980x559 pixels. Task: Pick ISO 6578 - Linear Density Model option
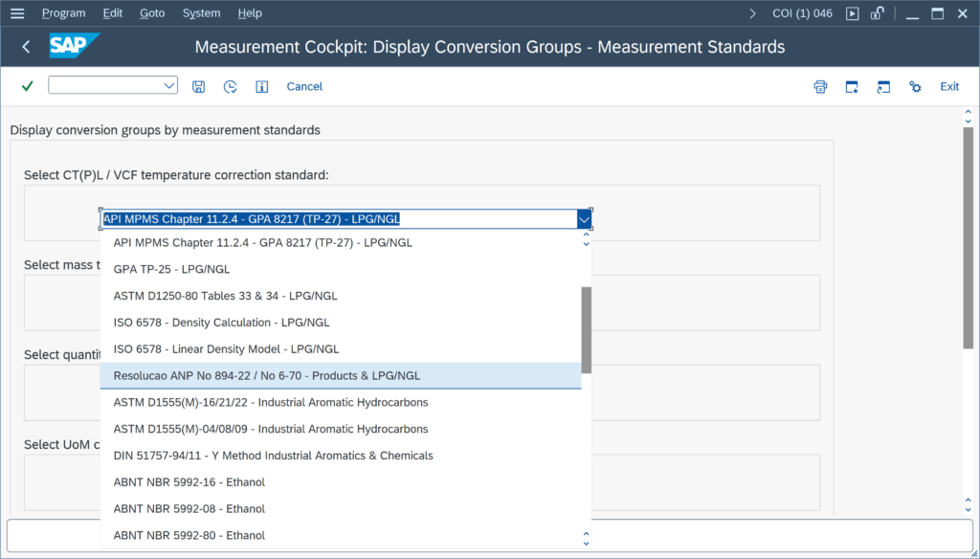[x=226, y=349]
